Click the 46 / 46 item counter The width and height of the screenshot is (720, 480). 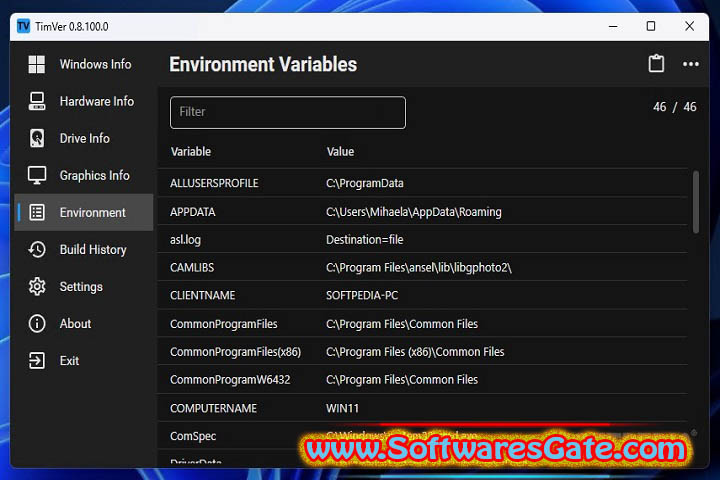tap(675, 107)
